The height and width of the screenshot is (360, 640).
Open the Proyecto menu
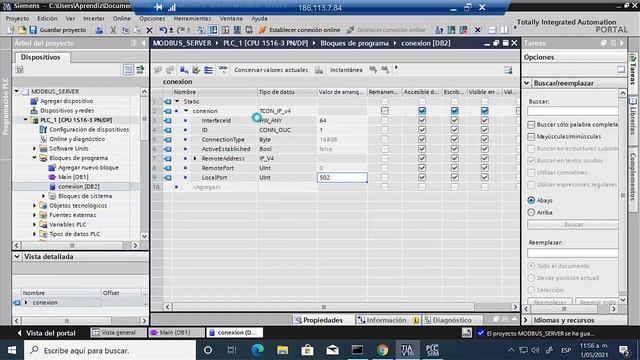click(17, 18)
